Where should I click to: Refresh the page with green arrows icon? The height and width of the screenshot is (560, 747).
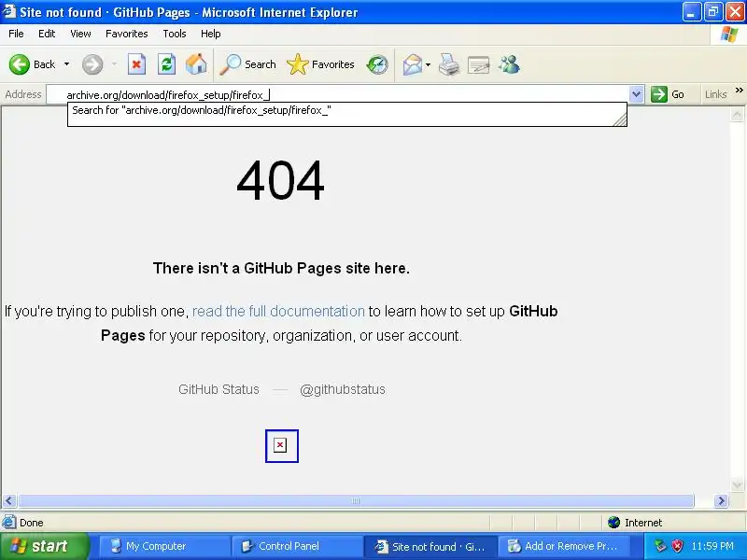(x=166, y=64)
